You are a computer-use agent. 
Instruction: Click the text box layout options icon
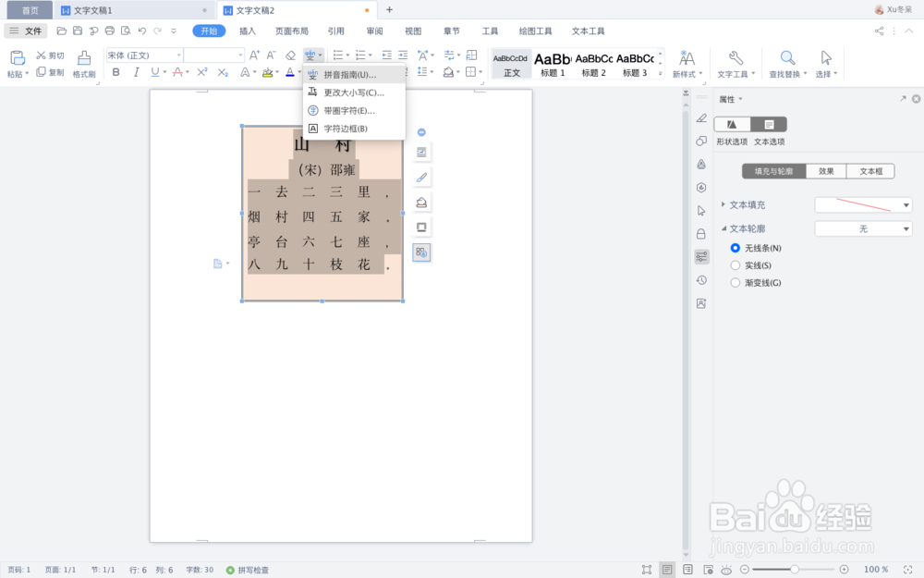(x=421, y=153)
